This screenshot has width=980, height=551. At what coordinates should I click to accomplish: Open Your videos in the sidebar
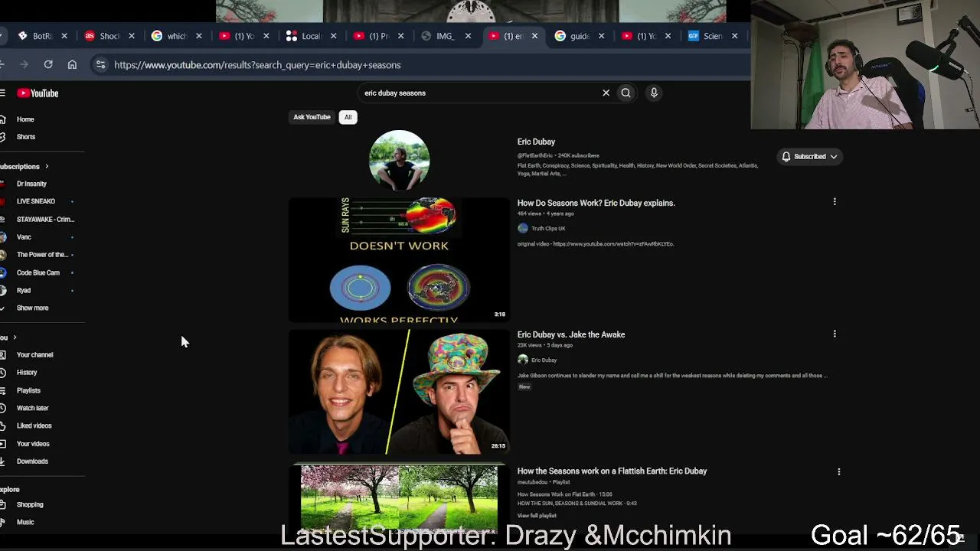click(x=33, y=444)
